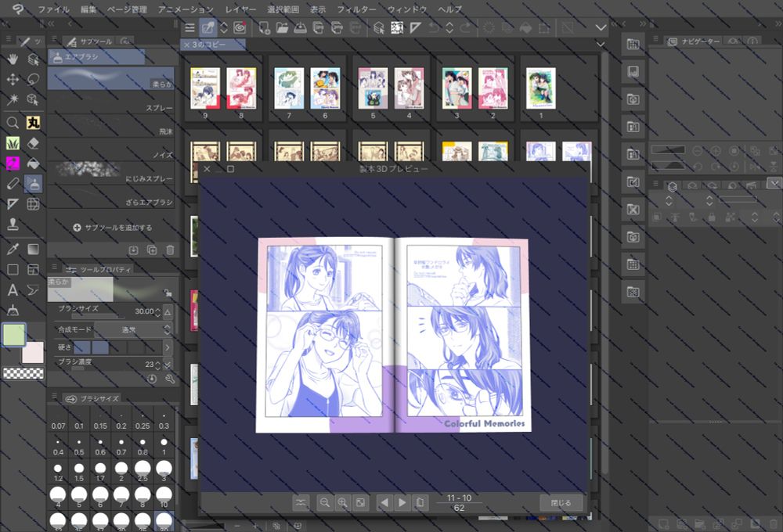
Task: Open CLIP STUDIO launcher from command bar
Action: [x=240, y=27]
